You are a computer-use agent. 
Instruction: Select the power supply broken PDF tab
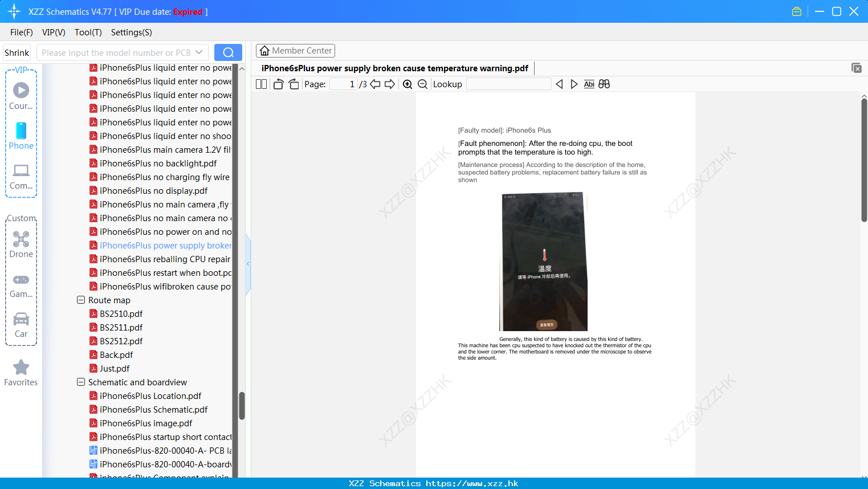click(395, 68)
